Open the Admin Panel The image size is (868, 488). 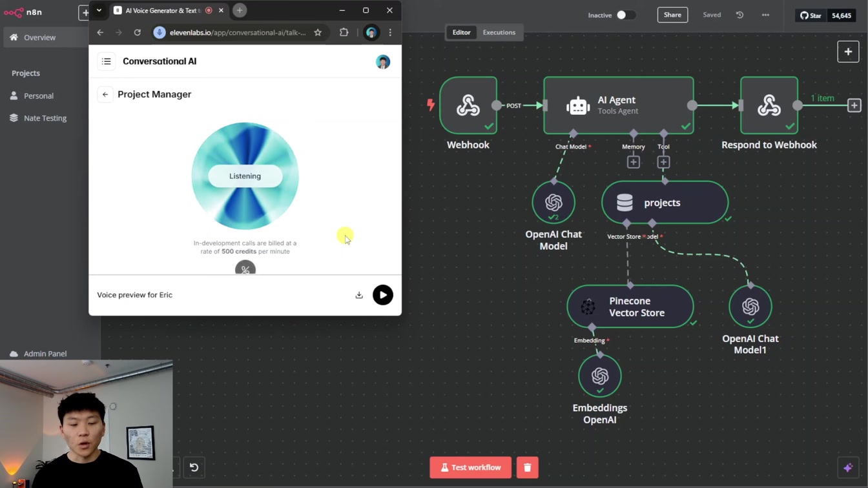click(x=38, y=354)
